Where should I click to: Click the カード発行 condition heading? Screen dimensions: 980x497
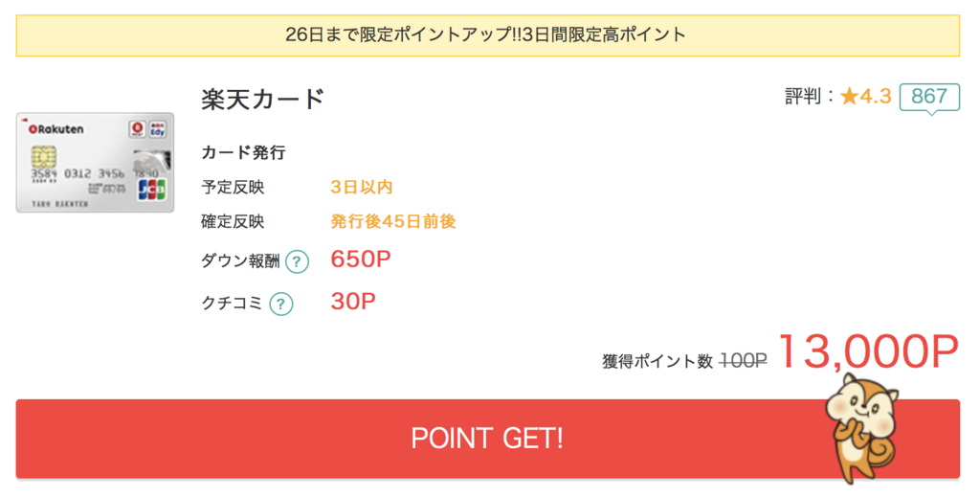pyautogui.click(x=243, y=152)
